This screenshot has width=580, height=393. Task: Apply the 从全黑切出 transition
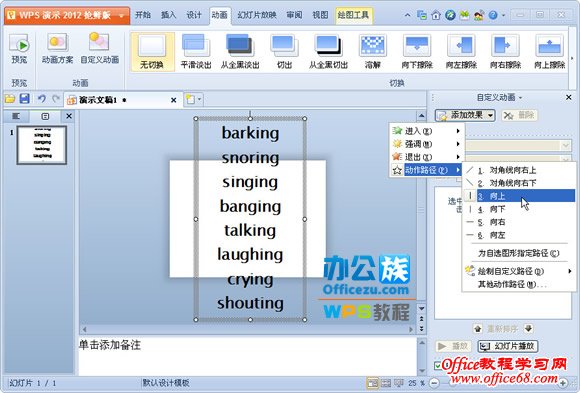click(x=328, y=52)
